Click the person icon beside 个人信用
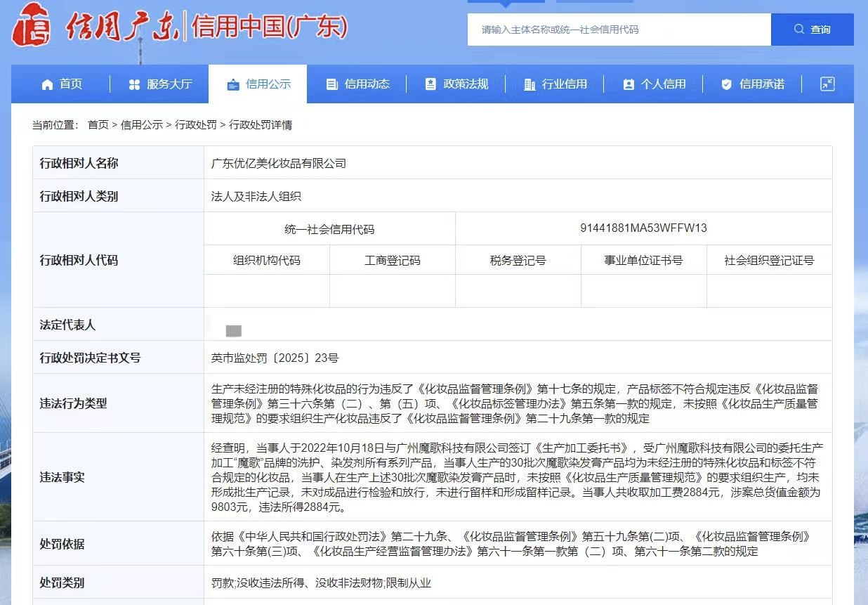The width and height of the screenshot is (868, 605). [x=629, y=84]
